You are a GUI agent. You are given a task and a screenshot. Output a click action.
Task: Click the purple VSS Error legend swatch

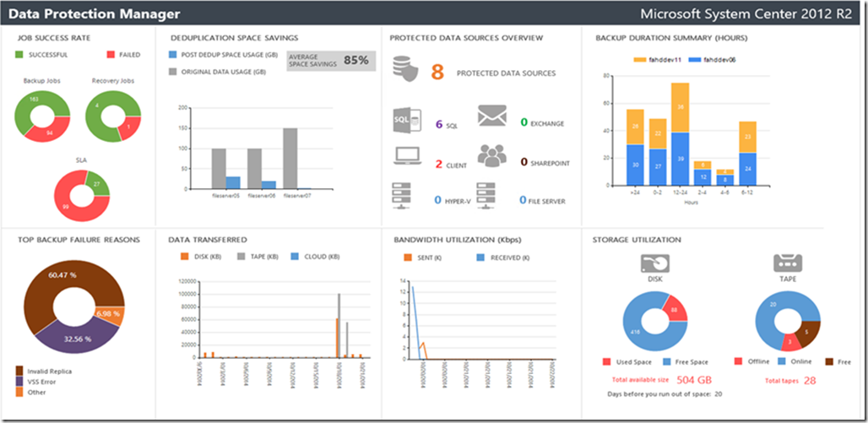click(20, 382)
